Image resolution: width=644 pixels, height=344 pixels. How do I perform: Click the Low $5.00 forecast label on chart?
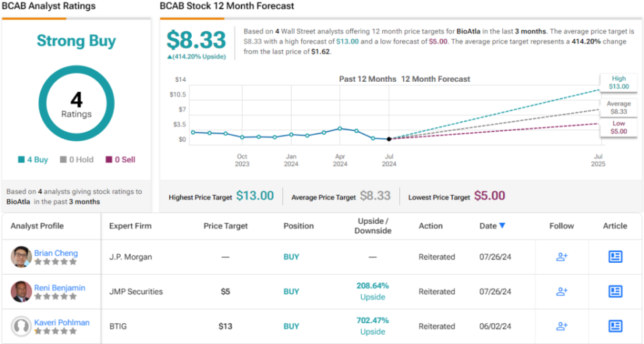coord(619,127)
